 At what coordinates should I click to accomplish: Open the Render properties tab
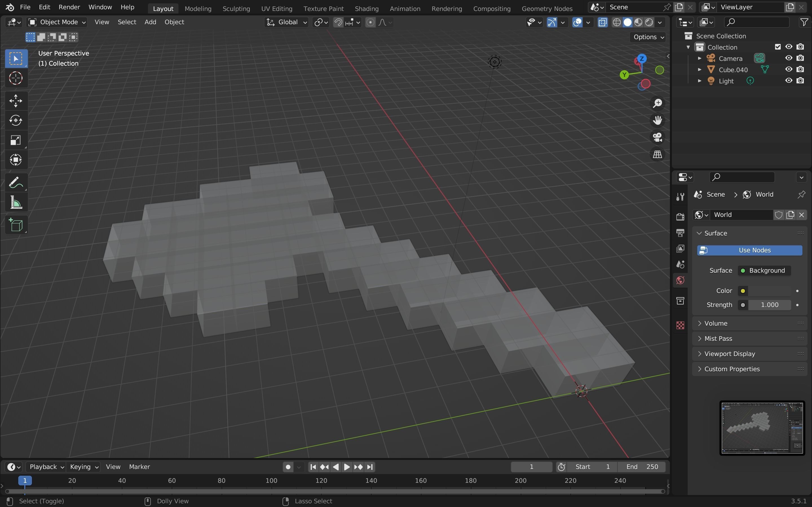[680, 217]
